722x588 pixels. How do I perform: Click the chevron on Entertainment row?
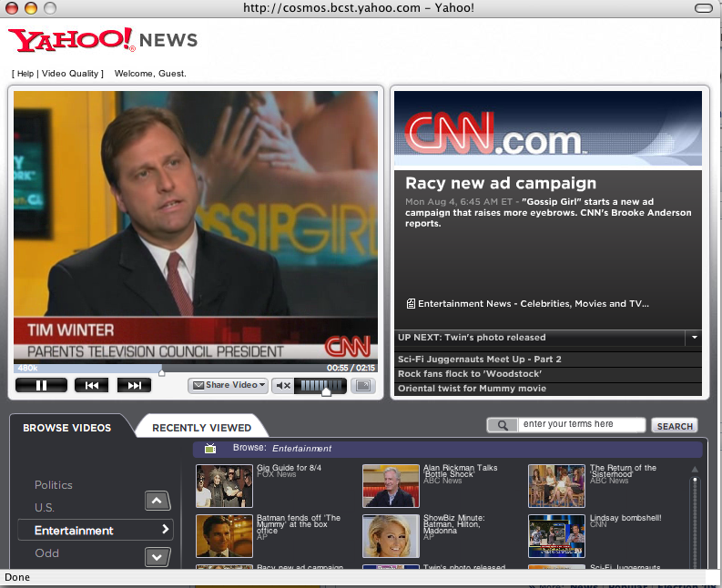[166, 530]
